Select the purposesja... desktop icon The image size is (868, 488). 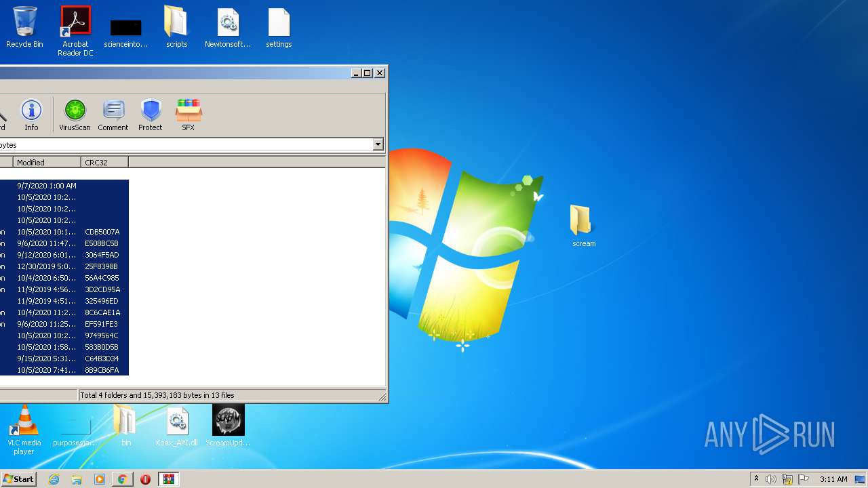[x=75, y=431]
